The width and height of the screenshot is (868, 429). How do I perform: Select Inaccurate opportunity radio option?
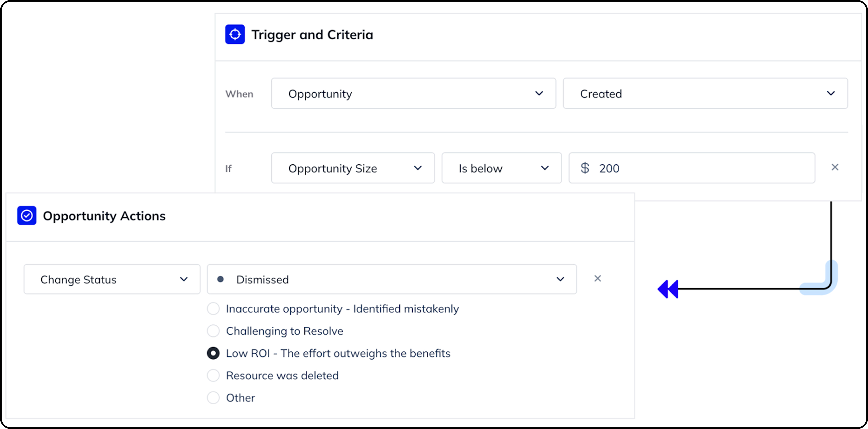tap(213, 308)
